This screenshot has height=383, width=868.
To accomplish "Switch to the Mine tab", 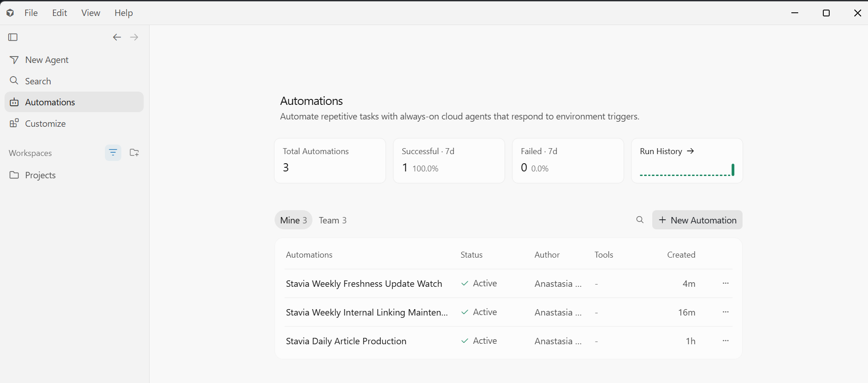I will pyautogui.click(x=293, y=220).
